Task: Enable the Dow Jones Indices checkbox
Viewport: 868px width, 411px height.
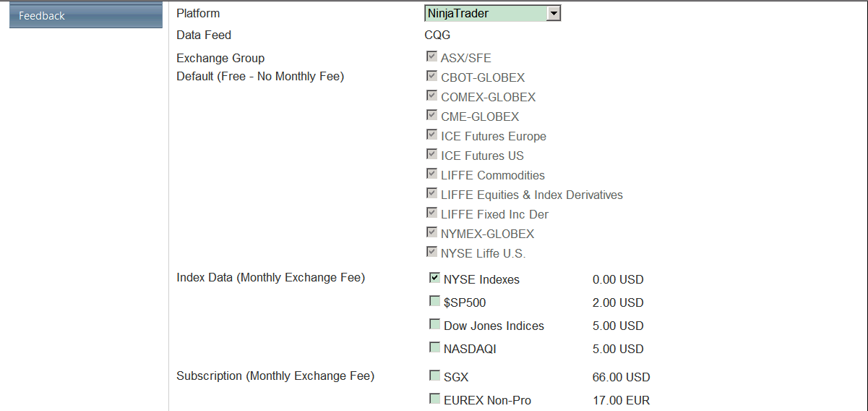Action: (x=434, y=324)
